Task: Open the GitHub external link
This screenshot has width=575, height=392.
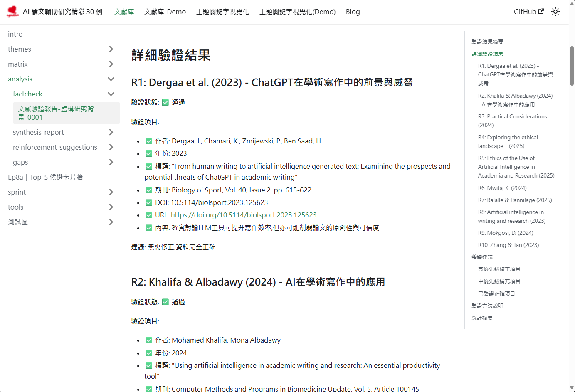Action: coord(528,12)
